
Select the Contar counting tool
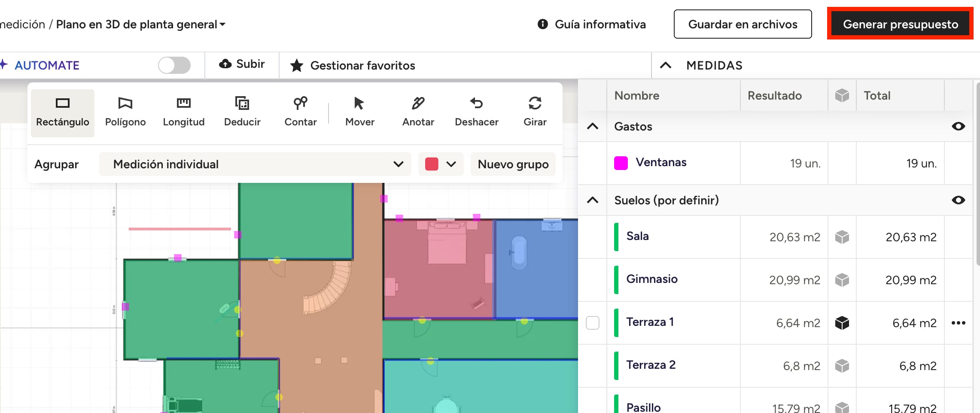coord(301,112)
